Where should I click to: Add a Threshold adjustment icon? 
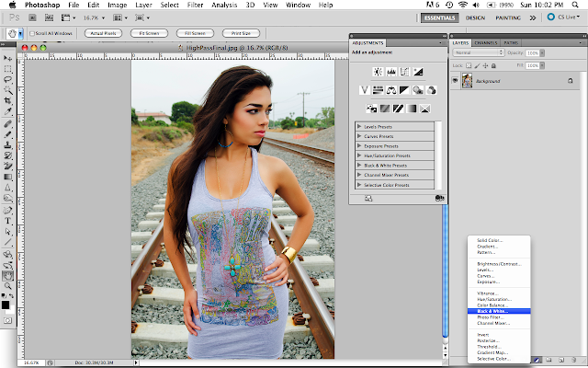398,109
